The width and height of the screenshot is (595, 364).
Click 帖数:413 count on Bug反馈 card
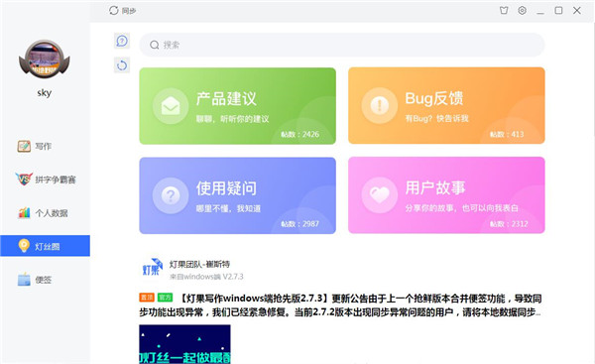click(x=507, y=134)
